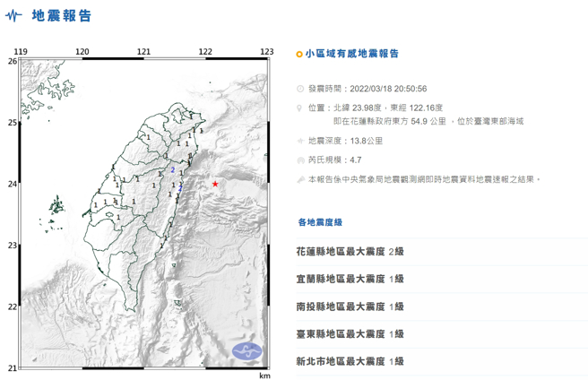Screen dimensions: 588x380
Task: Click the seismic waveform icon beside 地震報告
Action: click(14, 16)
